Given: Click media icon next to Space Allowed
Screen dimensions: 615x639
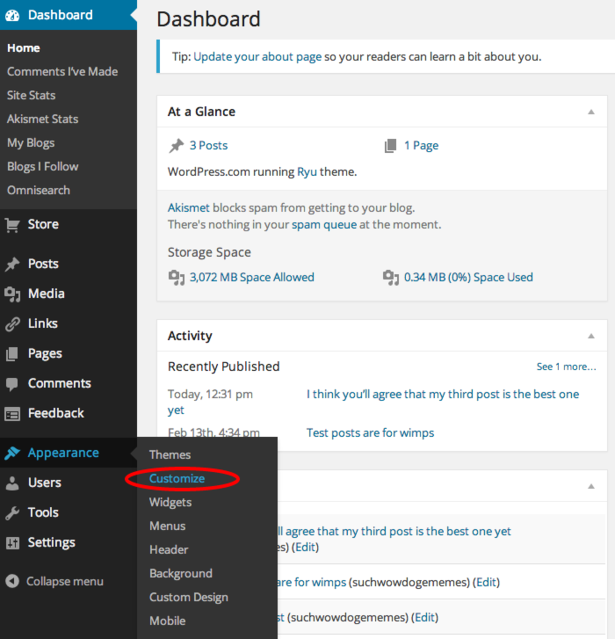Looking at the screenshot, I should pos(176,278).
